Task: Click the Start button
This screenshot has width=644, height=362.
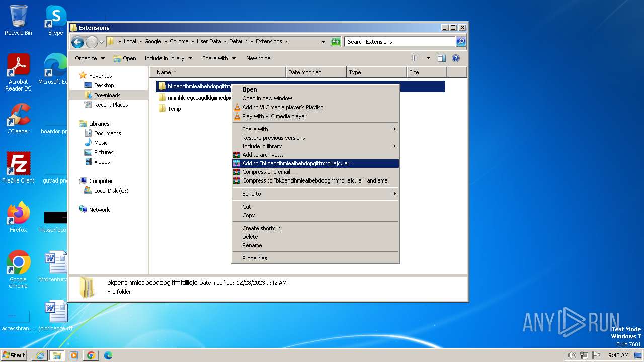Action: (x=14, y=355)
